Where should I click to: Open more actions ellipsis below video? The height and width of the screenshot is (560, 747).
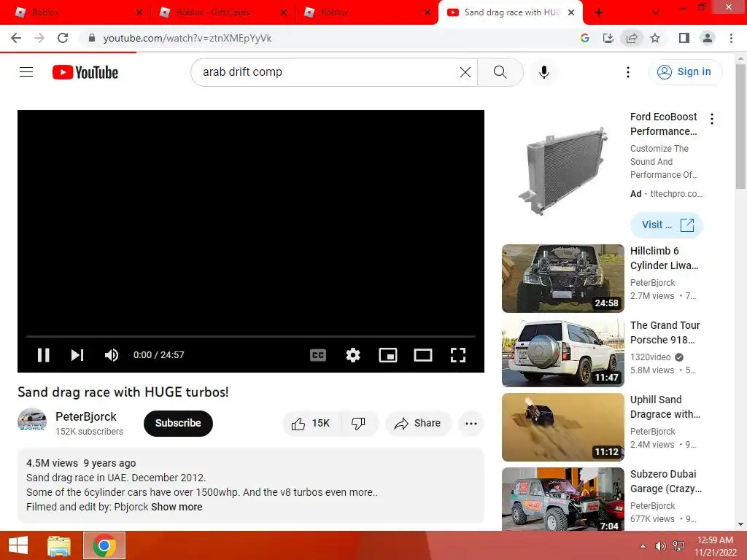pyautogui.click(x=471, y=424)
